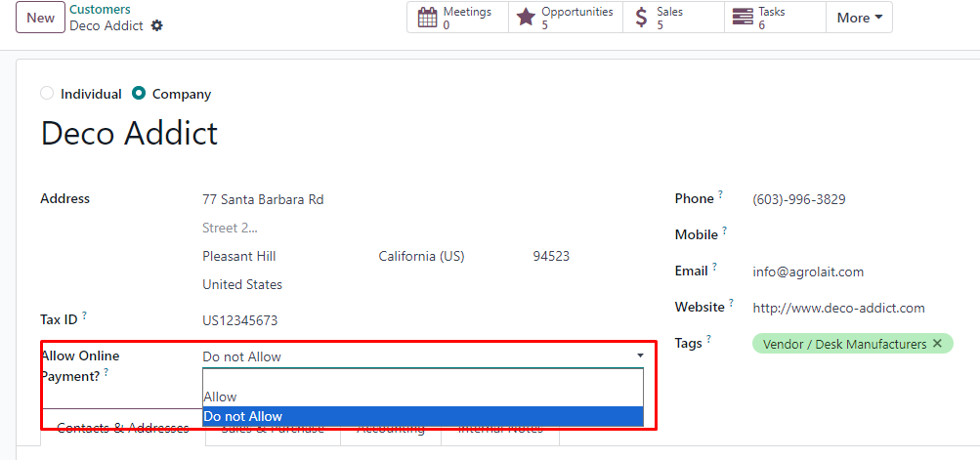Switch to the Contacts & Addresses tab
This screenshot has width=980, height=460.
coord(122,428)
